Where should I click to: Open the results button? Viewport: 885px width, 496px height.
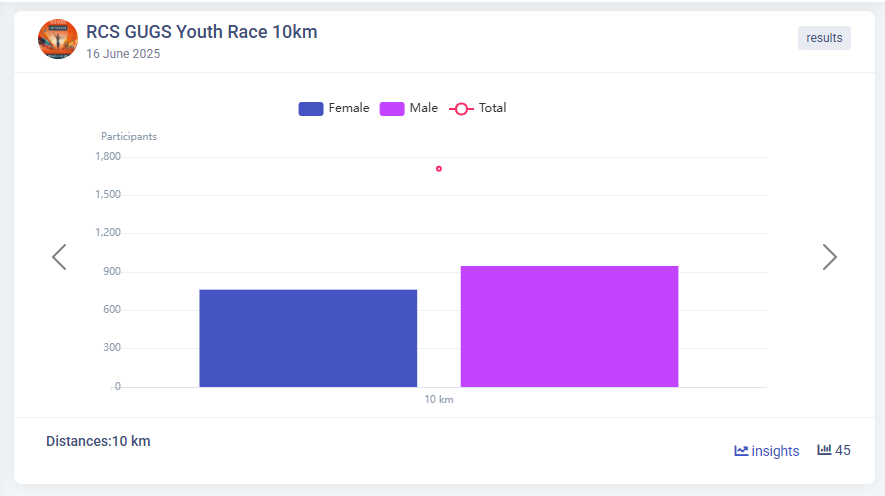click(x=824, y=38)
